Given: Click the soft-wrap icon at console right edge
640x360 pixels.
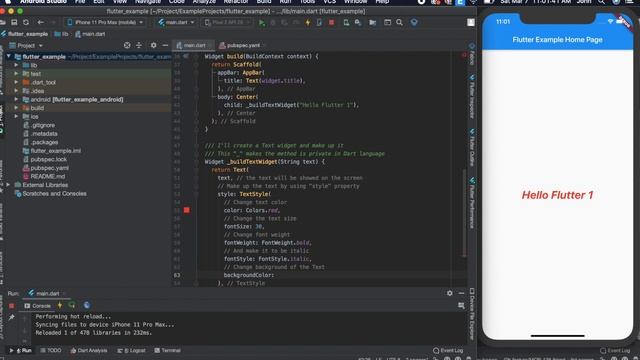Looking at the screenshot, I should pyautogui.click(x=461, y=306).
